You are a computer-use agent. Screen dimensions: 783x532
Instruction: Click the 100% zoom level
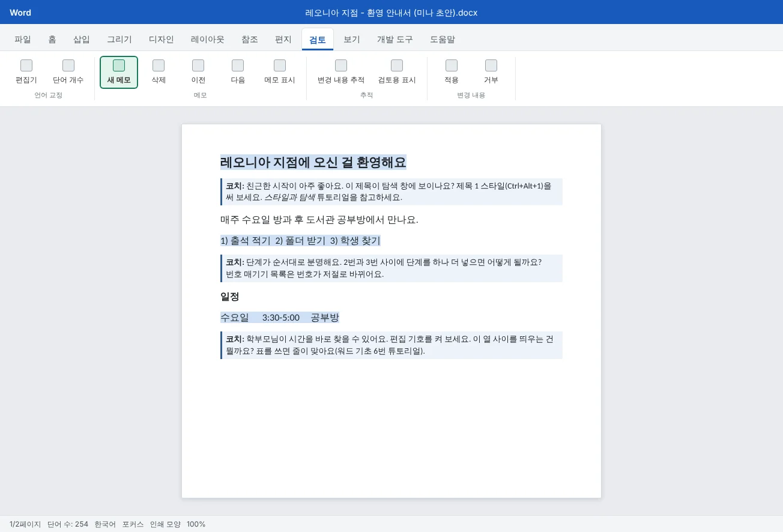tap(196, 524)
